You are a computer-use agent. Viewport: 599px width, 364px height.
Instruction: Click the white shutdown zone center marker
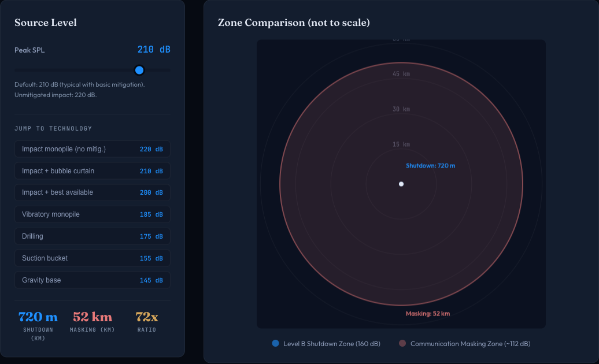(x=401, y=184)
